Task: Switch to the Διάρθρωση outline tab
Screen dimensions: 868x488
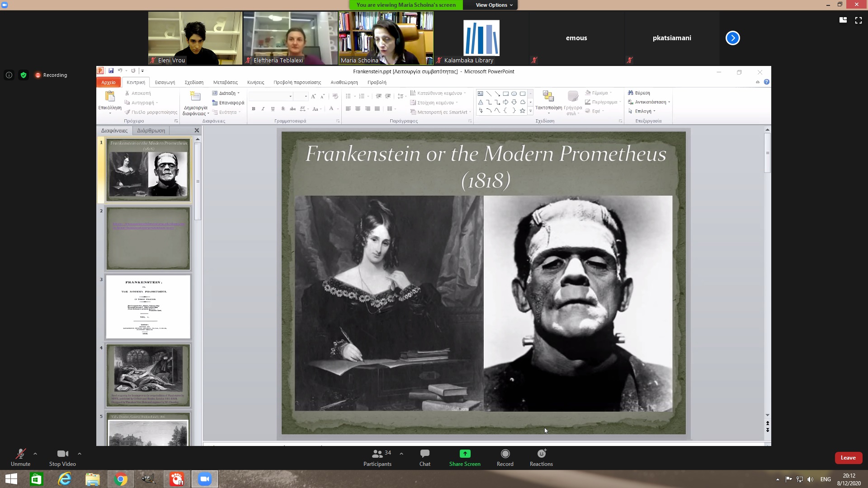Action: [151, 131]
